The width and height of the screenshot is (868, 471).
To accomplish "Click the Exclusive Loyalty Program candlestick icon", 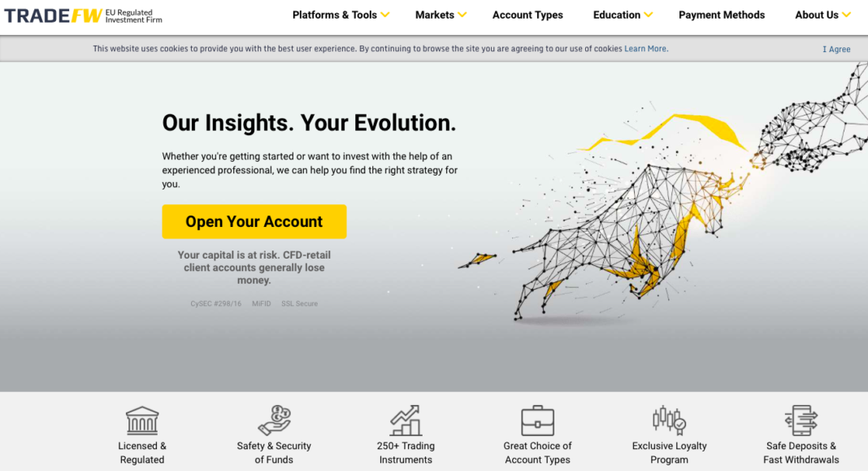I will click(669, 421).
